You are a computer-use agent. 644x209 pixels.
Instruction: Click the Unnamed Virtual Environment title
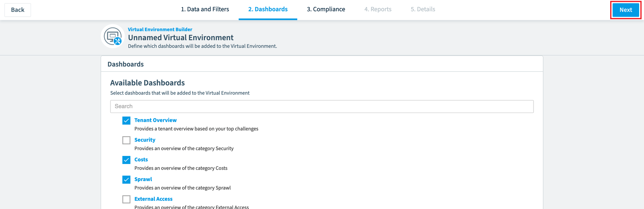181,38
